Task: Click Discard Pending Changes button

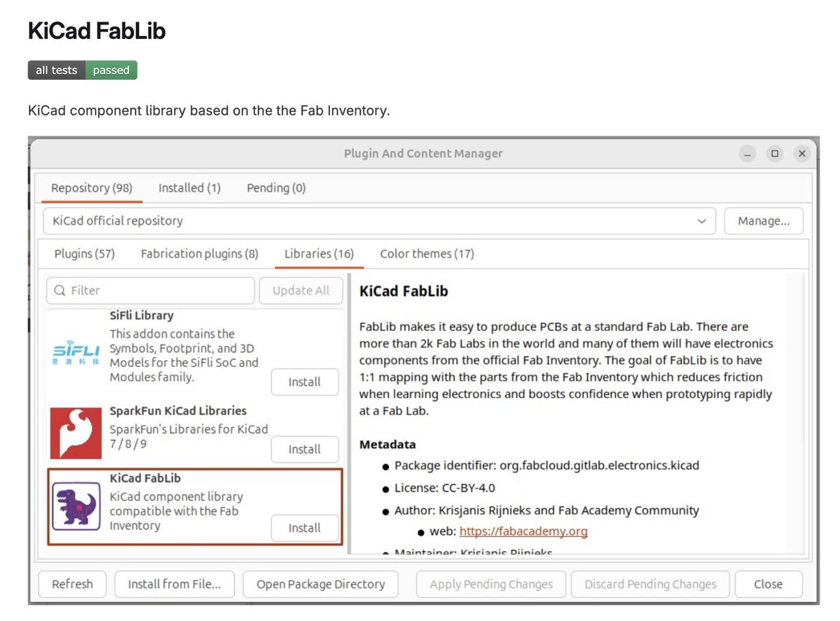Action: tap(650, 584)
